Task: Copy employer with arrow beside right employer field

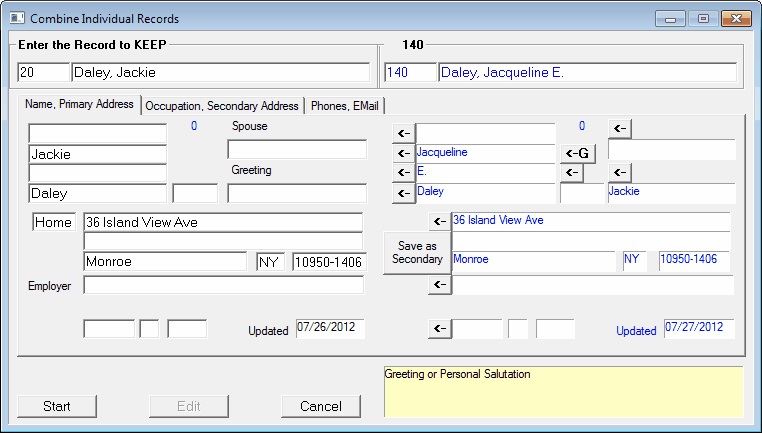Action: [440, 284]
